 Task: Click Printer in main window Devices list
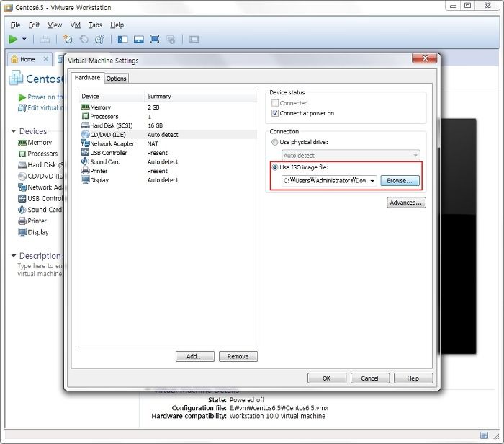[x=32, y=221]
